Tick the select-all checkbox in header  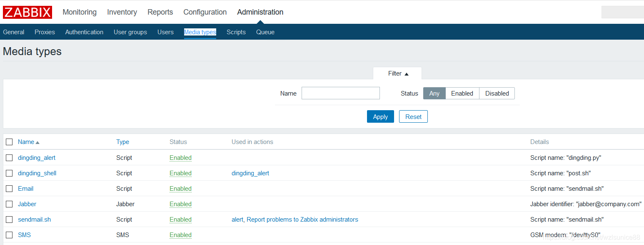tap(9, 142)
